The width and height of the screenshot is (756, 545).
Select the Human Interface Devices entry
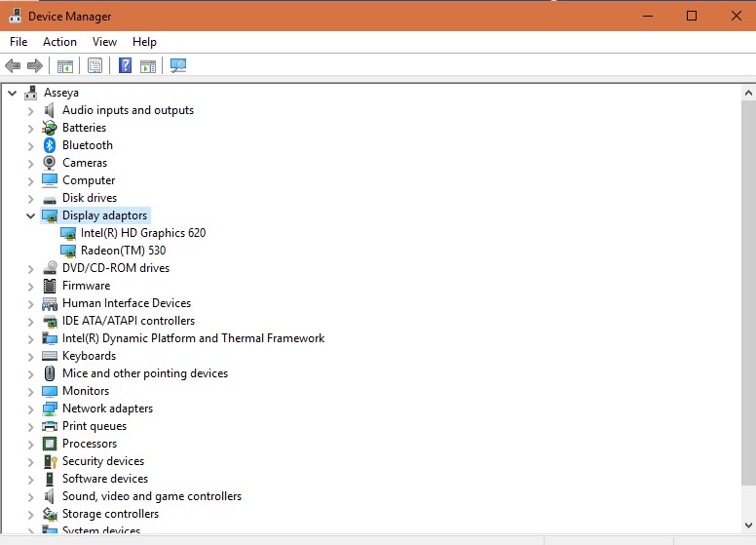126,303
